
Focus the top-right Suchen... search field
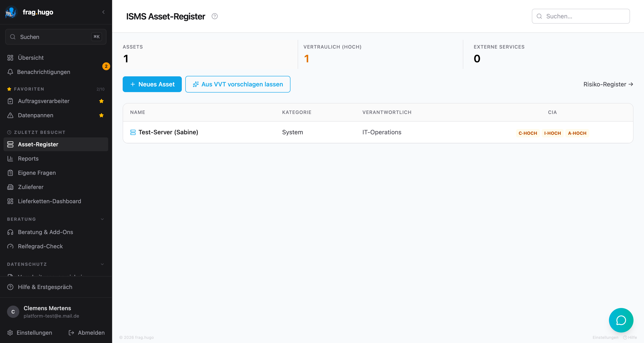(580, 16)
